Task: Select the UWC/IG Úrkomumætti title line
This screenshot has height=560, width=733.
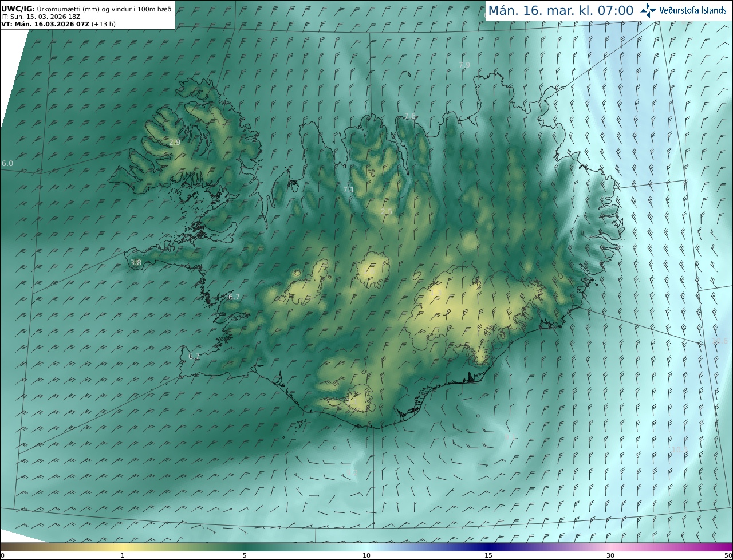Action: 86,9
